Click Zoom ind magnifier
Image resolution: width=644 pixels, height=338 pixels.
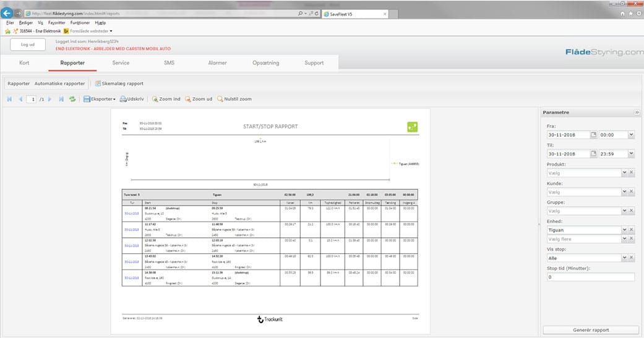(x=166, y=99)
